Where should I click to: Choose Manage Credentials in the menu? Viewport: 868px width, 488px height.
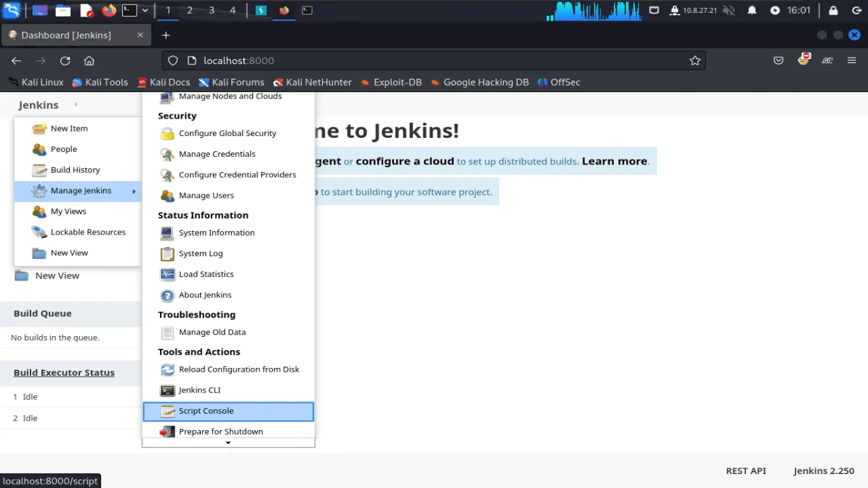(x=228, y=154)
